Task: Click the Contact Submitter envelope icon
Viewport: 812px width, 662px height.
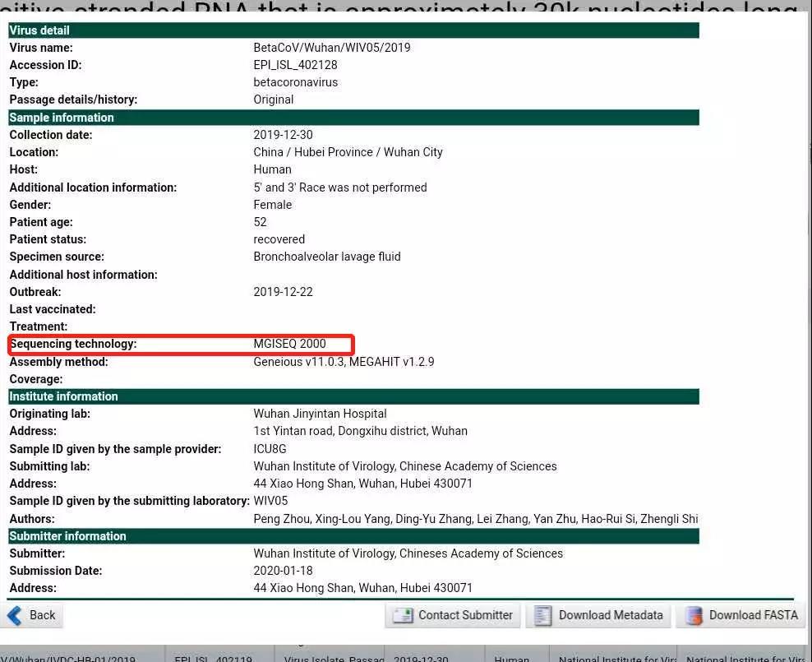Action: point(403,615)
